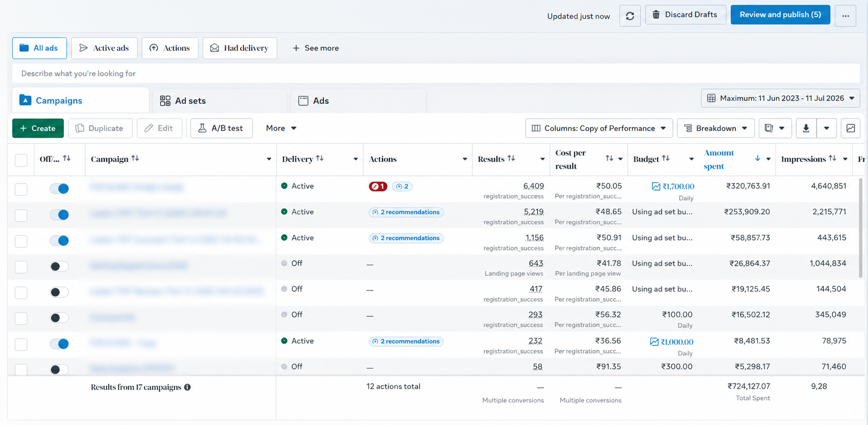Select the Active ads filter

click(104, 48)
